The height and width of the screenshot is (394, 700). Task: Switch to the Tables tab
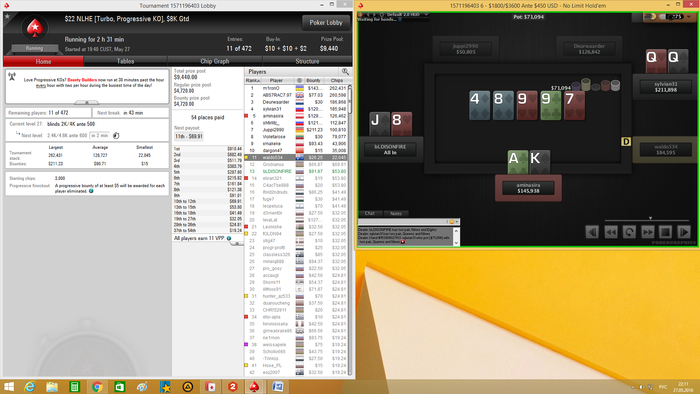point(125,61)
